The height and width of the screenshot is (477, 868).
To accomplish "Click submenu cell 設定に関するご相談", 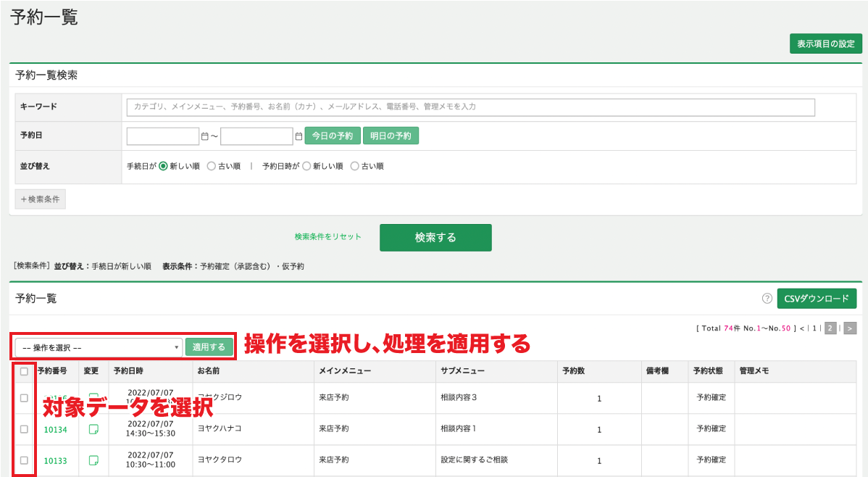I will tap(475, 460).
